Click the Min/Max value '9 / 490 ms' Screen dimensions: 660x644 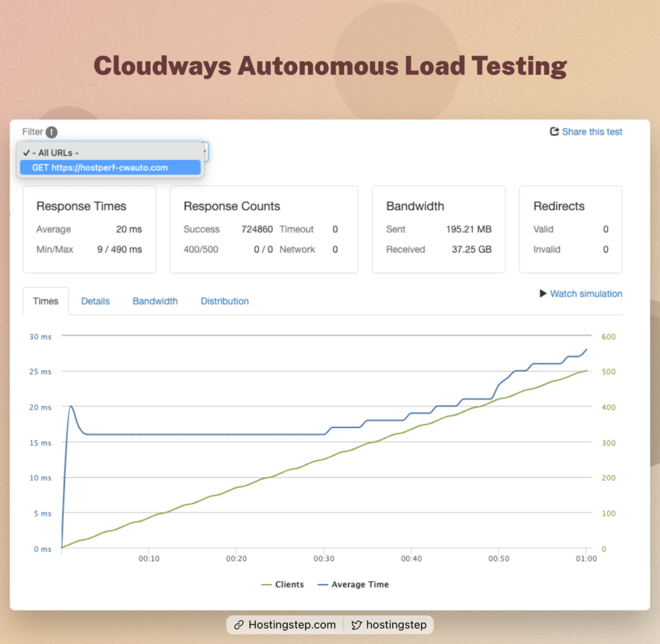[119, 249]
